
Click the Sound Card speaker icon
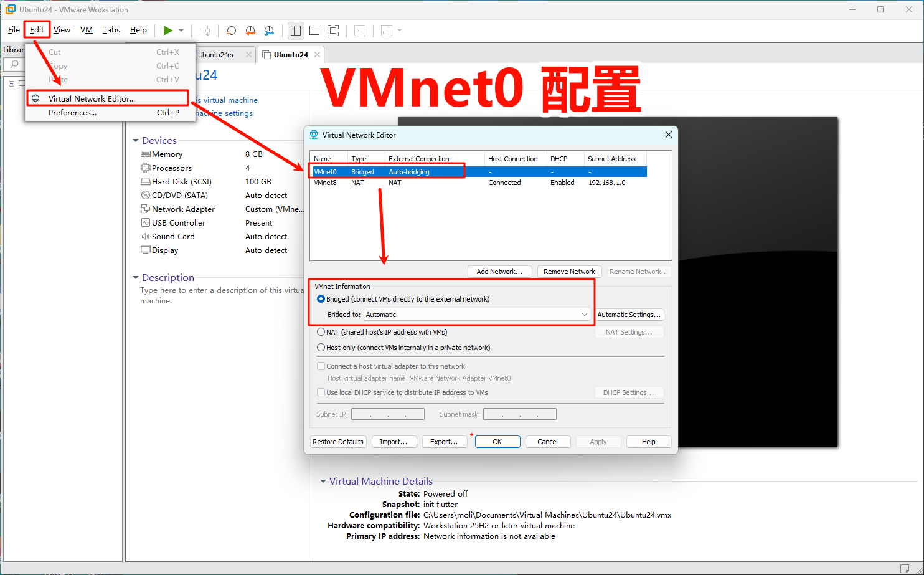click(x=146, y=236)
